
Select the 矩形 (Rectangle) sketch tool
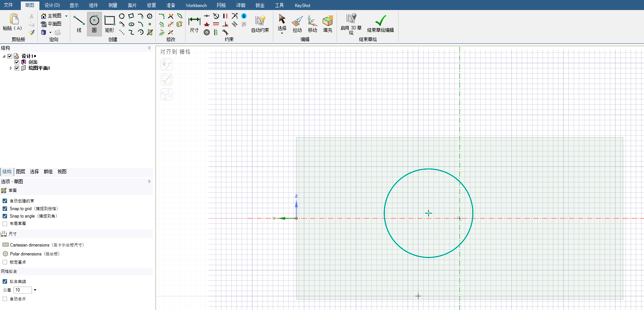click(109, 24)
